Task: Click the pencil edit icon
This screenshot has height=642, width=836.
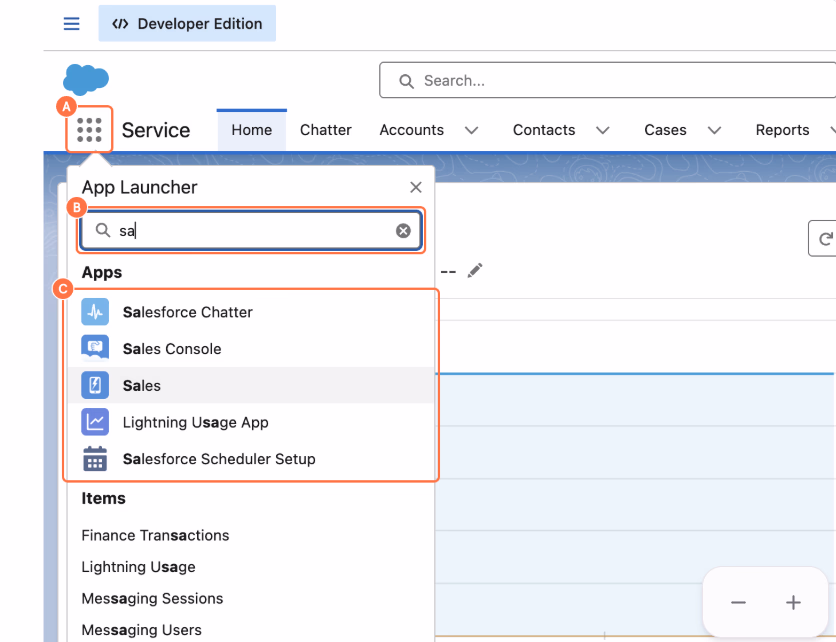Action: 475,271
